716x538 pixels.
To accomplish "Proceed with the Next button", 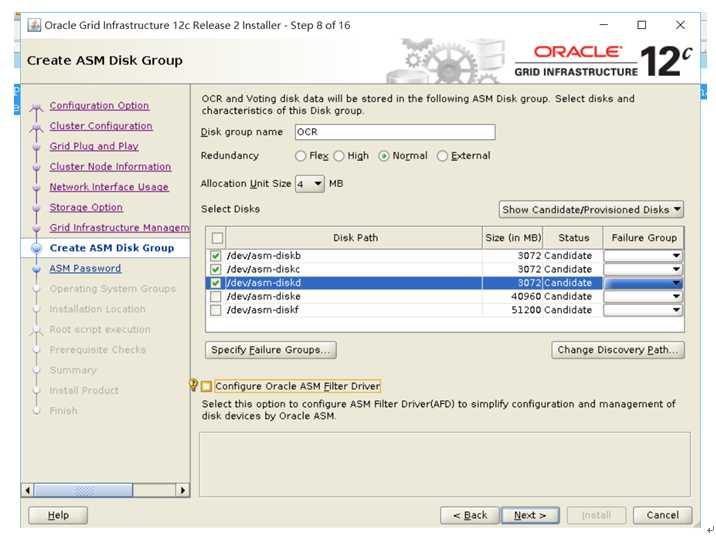I will coord(530,515).
